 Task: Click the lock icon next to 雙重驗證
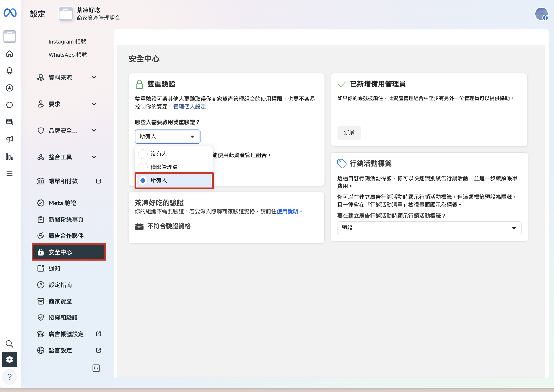(139, 84)
